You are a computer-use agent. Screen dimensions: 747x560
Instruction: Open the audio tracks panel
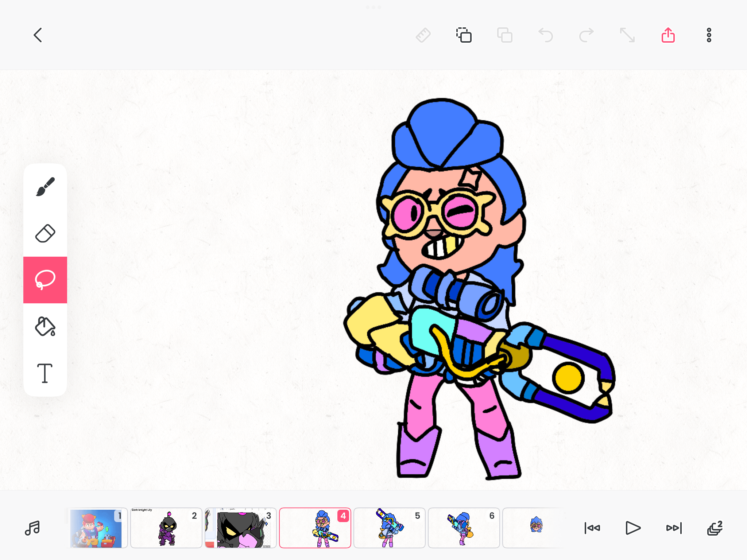pyautogui.click(x=32, y=528)
